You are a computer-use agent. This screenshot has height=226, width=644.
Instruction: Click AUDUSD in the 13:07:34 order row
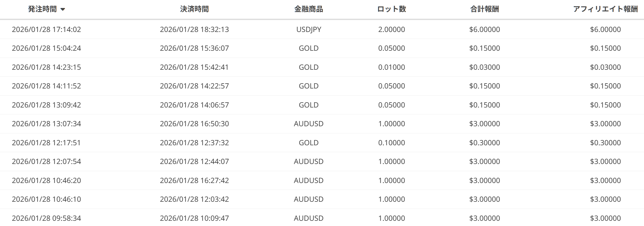point(309,124)
